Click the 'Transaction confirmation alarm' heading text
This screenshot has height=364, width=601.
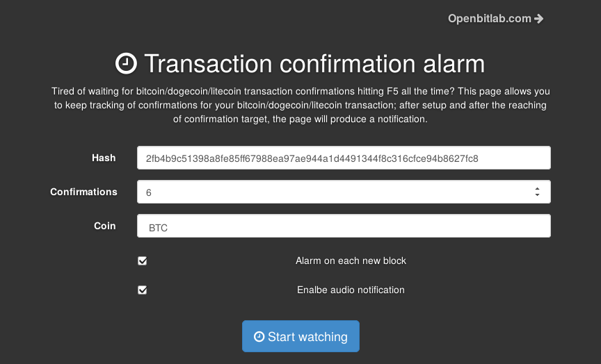coord(314,64)
